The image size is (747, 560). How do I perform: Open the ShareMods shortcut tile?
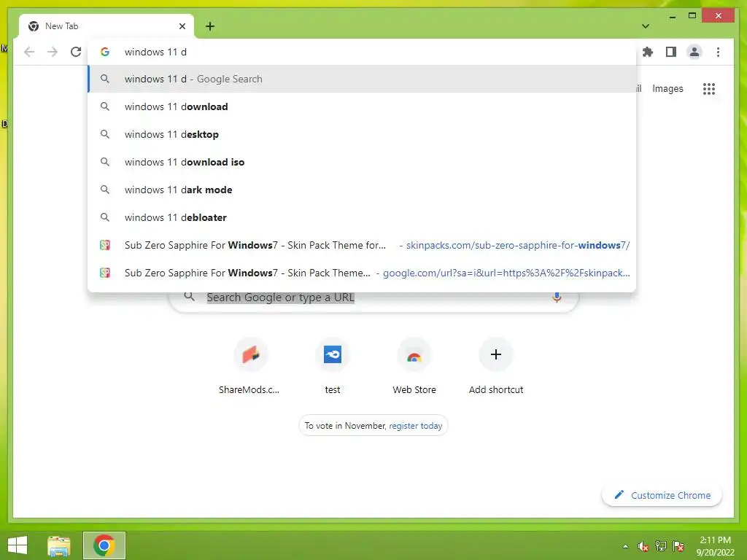[251, 367]
